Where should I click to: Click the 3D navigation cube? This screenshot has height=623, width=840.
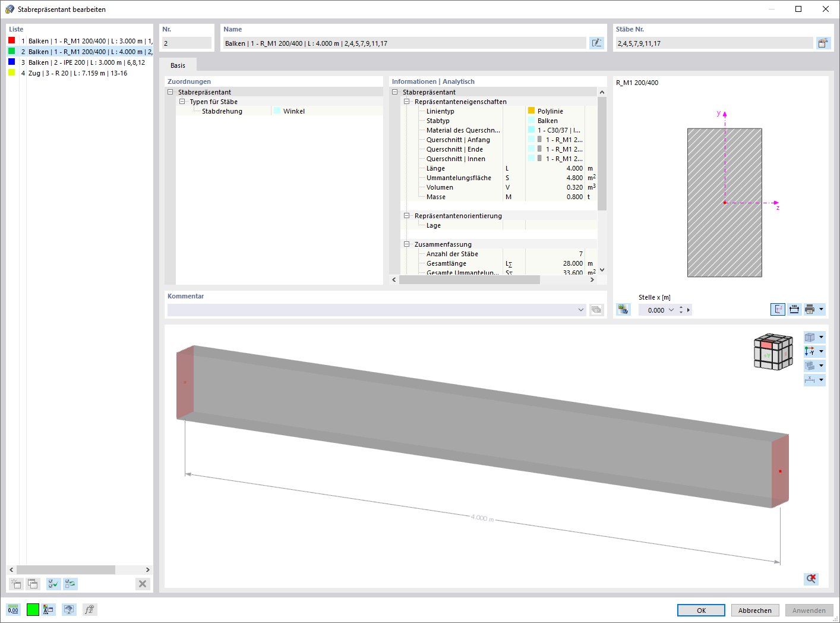pyautogui.click(x=773, y=351)
